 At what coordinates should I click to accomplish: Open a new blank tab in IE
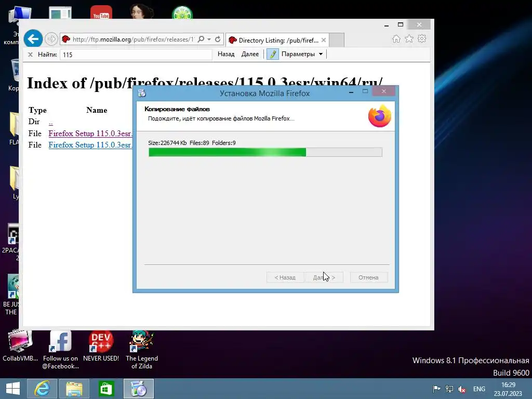[337, 40]
